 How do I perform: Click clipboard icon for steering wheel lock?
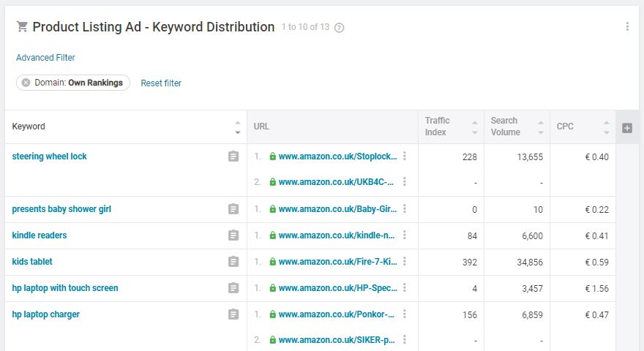pyautogui.click(x=233, y=156)
